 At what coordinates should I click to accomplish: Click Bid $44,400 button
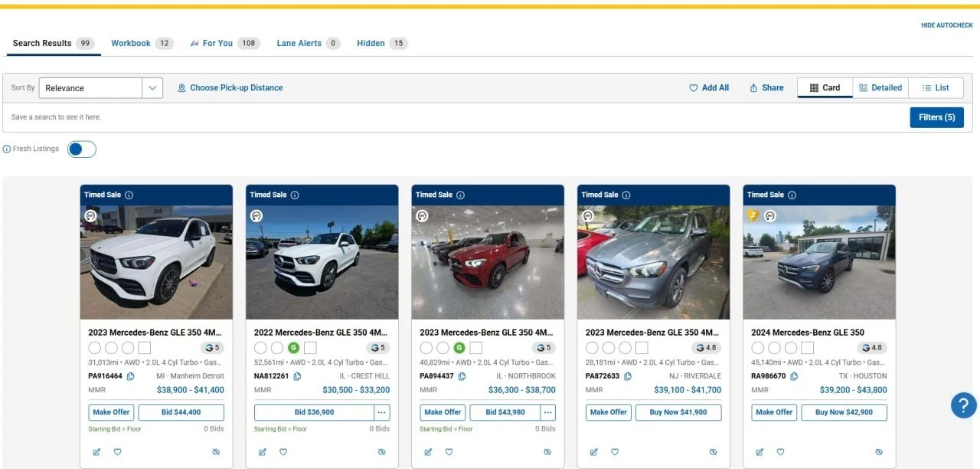(x=181, y=412)
